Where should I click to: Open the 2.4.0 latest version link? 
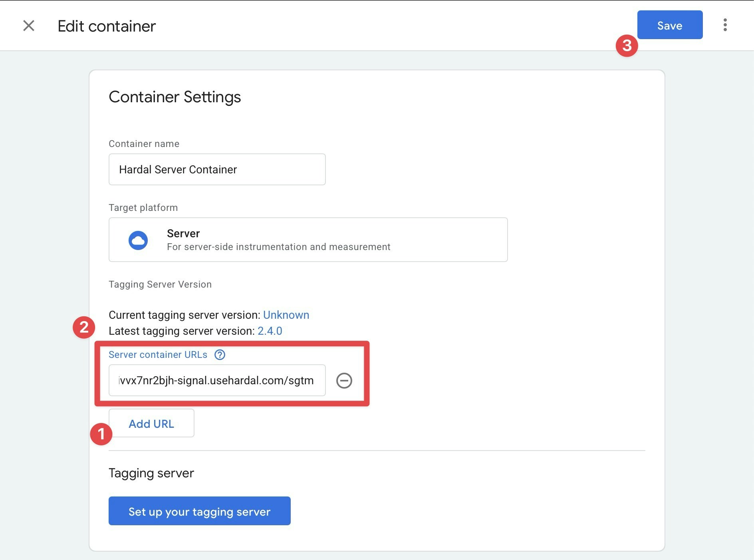click(270, 331)
